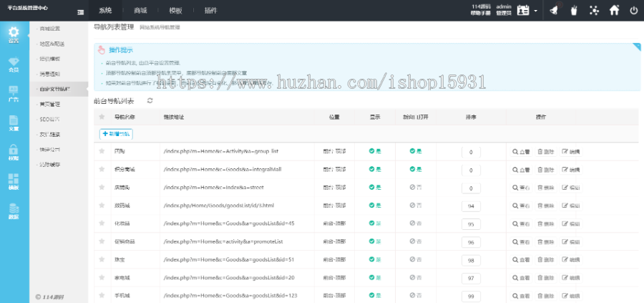This screenshot has width=644, height=303.
Task: Toggle 显示 status for the 促销商品 row
Action: 375,241
